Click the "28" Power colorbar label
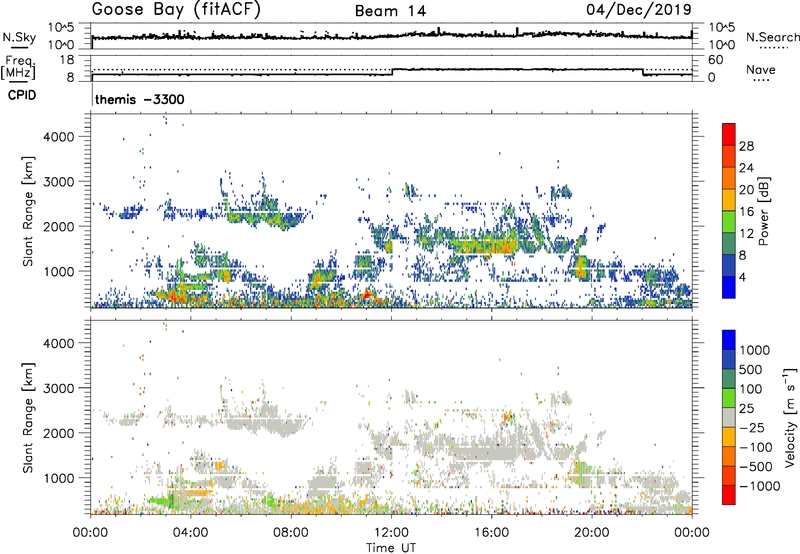 [746, 146]
